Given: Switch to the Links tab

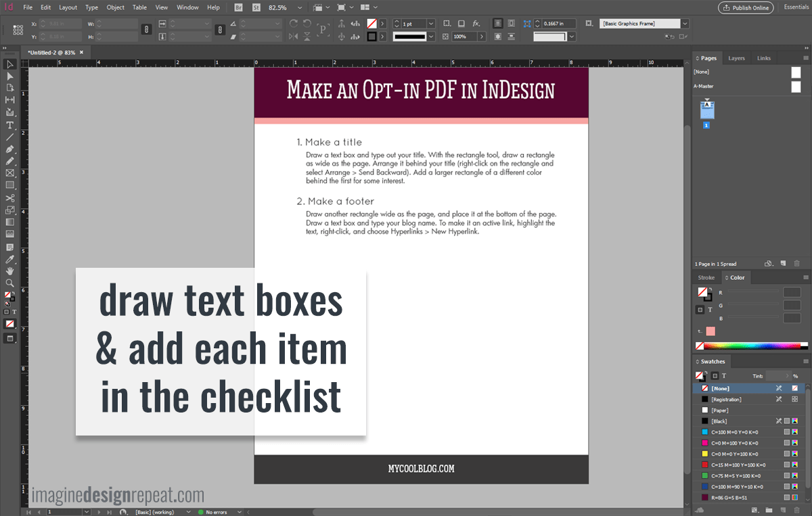Looking at the screenshot, I should (764, 58).
